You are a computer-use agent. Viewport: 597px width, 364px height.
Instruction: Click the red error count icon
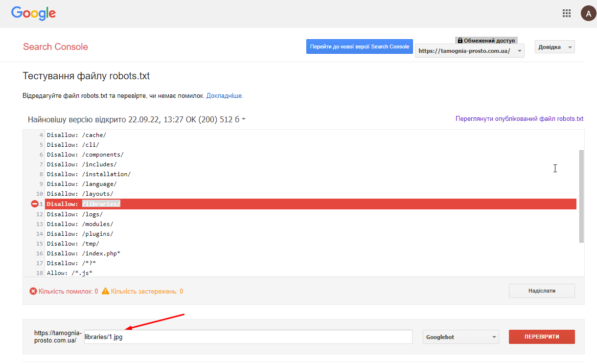click(33, 291)
